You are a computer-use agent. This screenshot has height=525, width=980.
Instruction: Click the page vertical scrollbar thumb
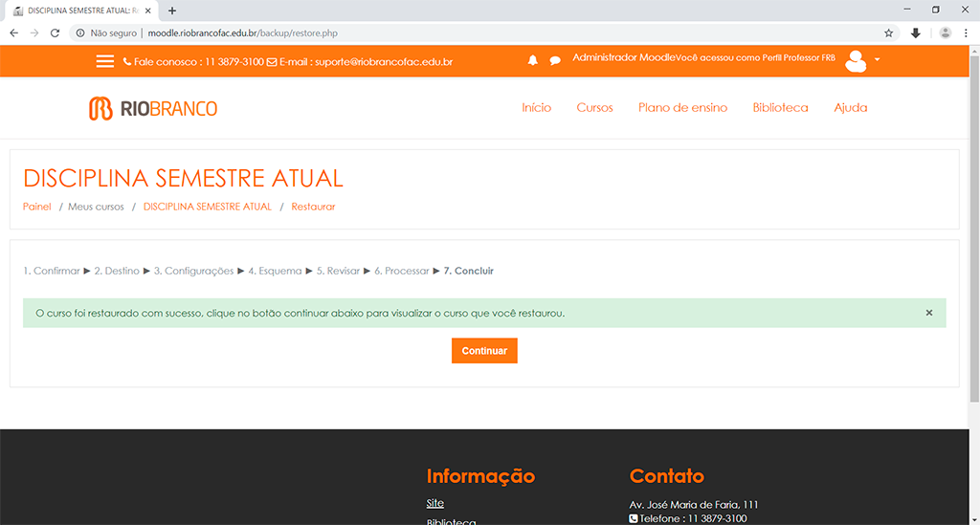point(974,230)
